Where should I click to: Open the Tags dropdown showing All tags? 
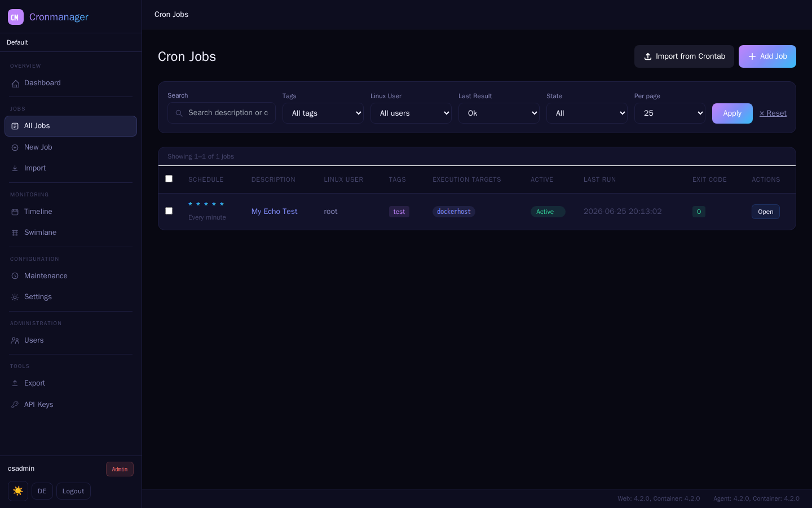[323, 113]
